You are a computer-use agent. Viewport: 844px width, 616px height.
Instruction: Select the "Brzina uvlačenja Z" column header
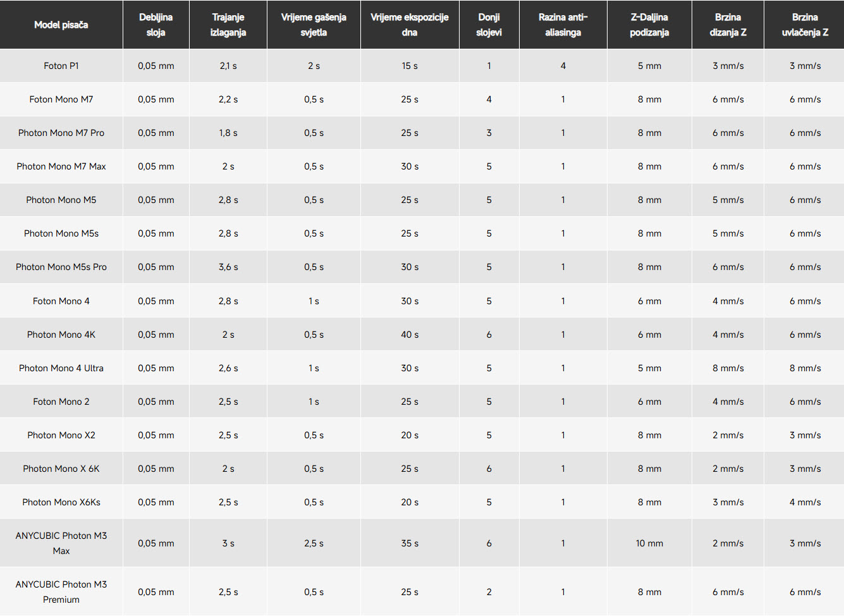(805, 25)
